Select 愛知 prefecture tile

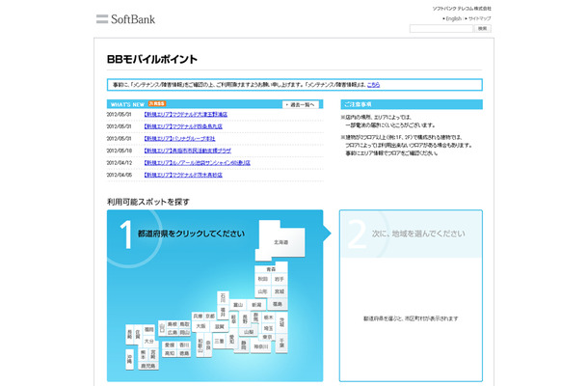[232, 340]
